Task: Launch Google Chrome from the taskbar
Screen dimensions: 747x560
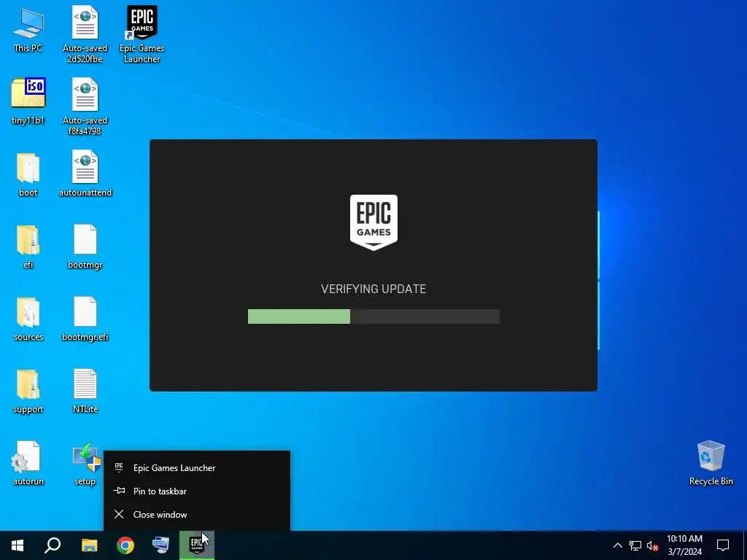Action: point(125,545)
